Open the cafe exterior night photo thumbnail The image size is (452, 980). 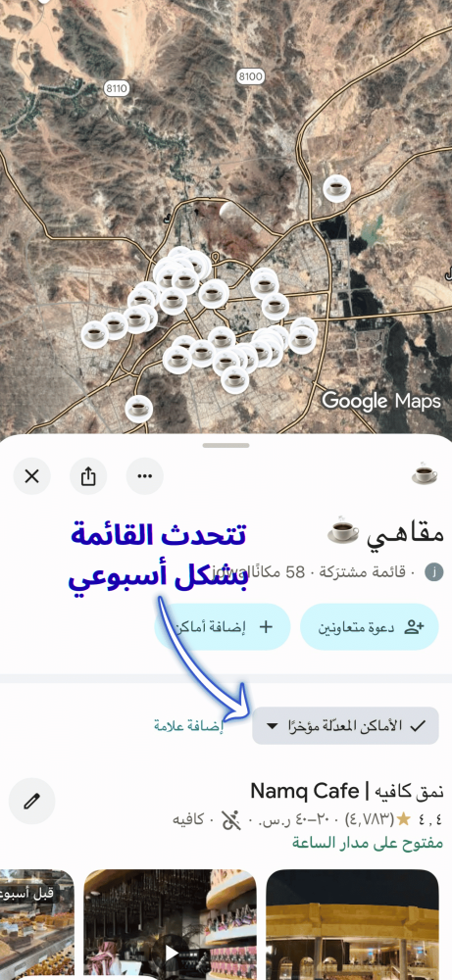click(x=353, y=924)
